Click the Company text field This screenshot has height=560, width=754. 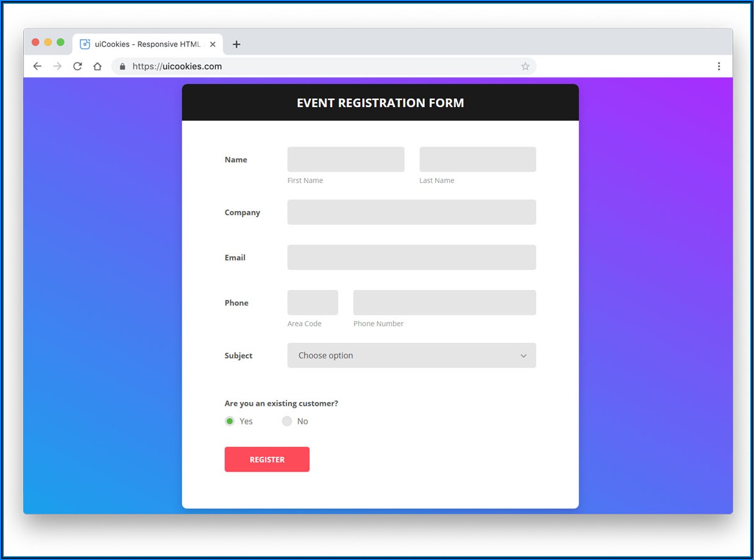click(x=411, y=212)
